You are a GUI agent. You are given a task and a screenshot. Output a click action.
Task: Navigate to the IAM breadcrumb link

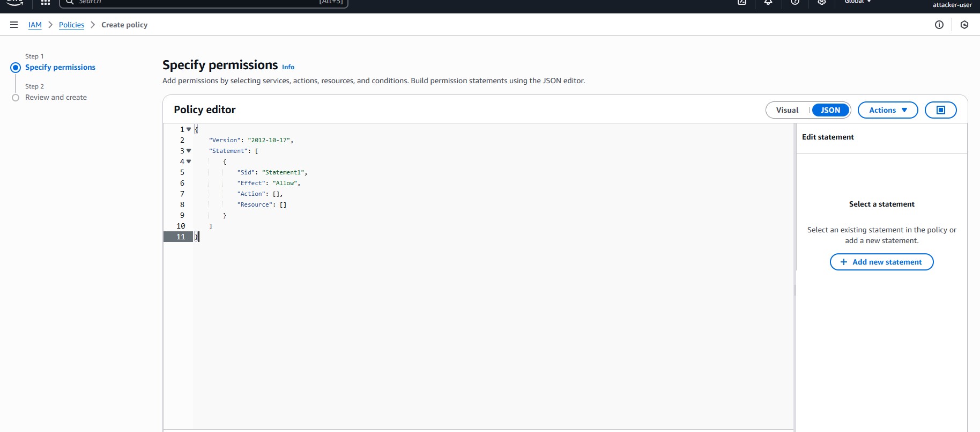tap(35, 25)
